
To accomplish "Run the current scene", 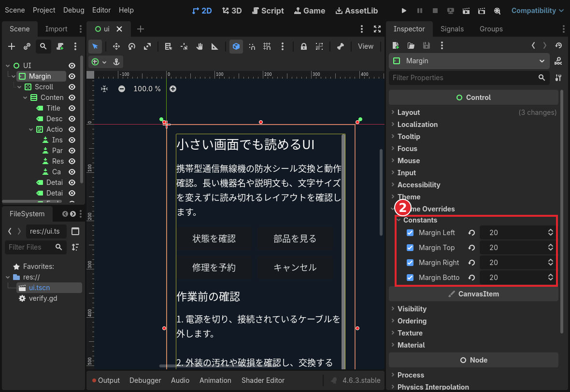I will pos(466,11).
